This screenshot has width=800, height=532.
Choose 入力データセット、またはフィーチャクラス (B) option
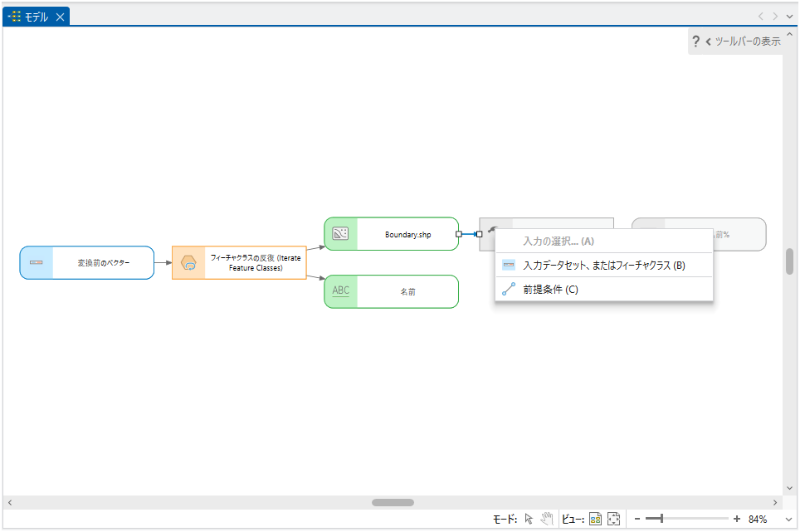[x=603, y=266]
